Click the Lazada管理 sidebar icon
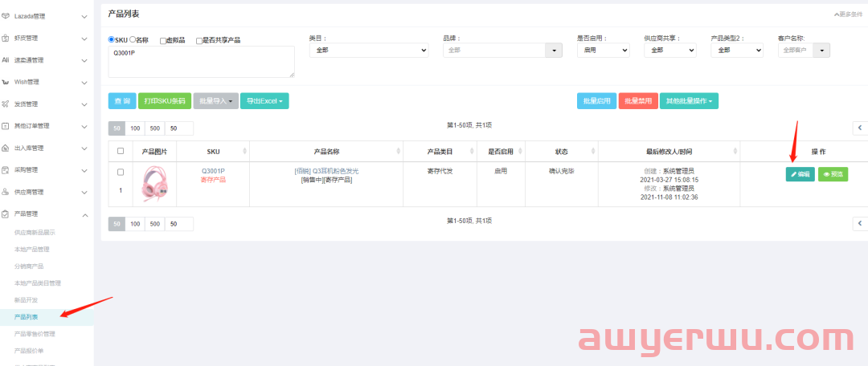 [x=6, y=16]
